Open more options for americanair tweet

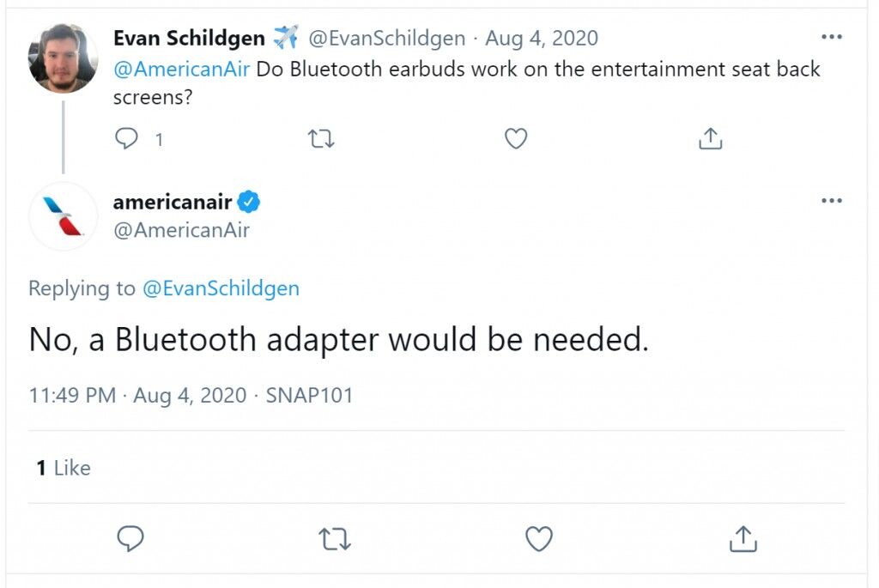coord(831,201)
